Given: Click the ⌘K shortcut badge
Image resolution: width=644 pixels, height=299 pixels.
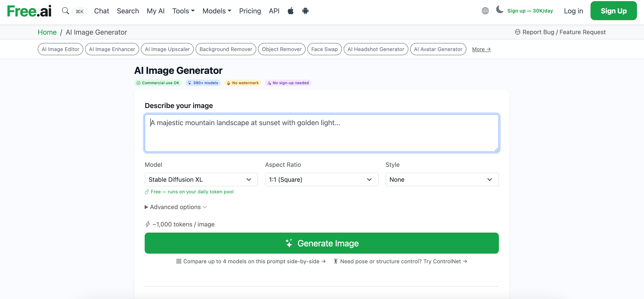Looking at the screenshot, I should pyautogui.click(x=80, y=11).
